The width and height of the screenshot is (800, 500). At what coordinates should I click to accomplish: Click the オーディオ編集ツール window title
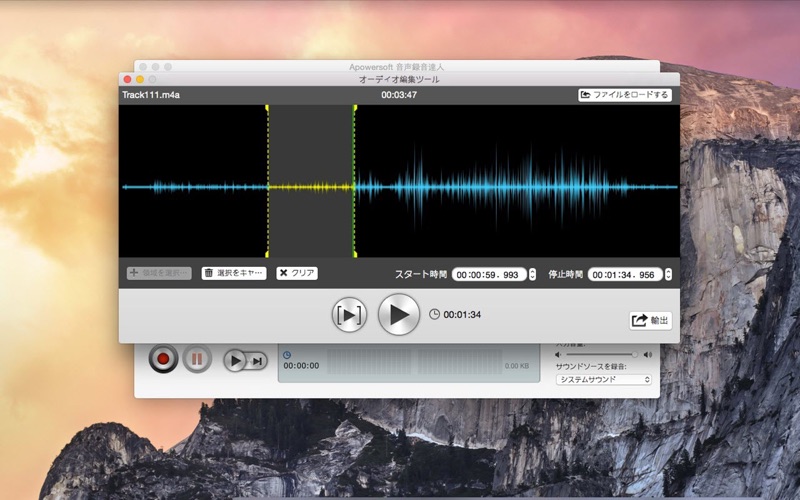click(399, 79)
